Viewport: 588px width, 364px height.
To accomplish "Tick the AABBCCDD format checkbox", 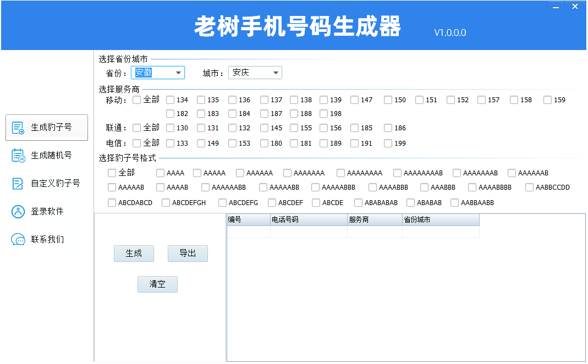I will pos(530,187).
